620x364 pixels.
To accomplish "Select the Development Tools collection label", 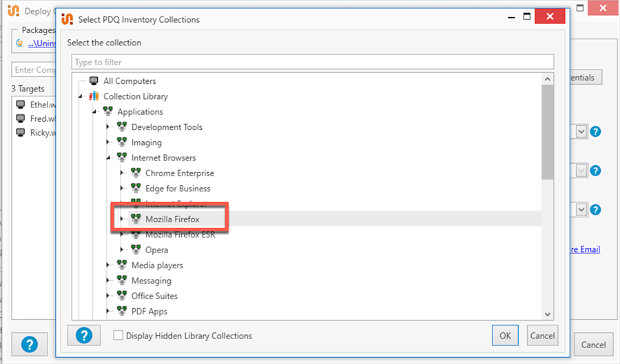I will [167, 127].
